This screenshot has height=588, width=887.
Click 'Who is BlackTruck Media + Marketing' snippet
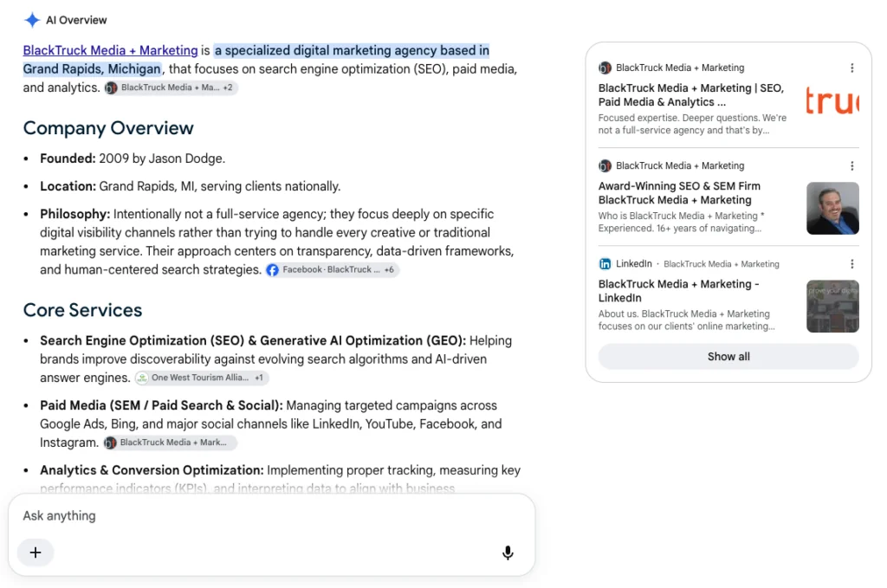[x=682, y=223]
